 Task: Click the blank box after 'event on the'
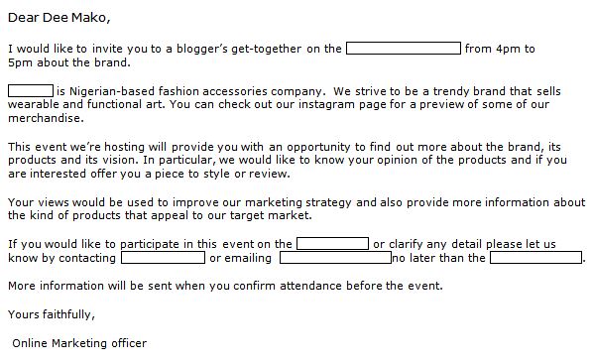[332, 244]
